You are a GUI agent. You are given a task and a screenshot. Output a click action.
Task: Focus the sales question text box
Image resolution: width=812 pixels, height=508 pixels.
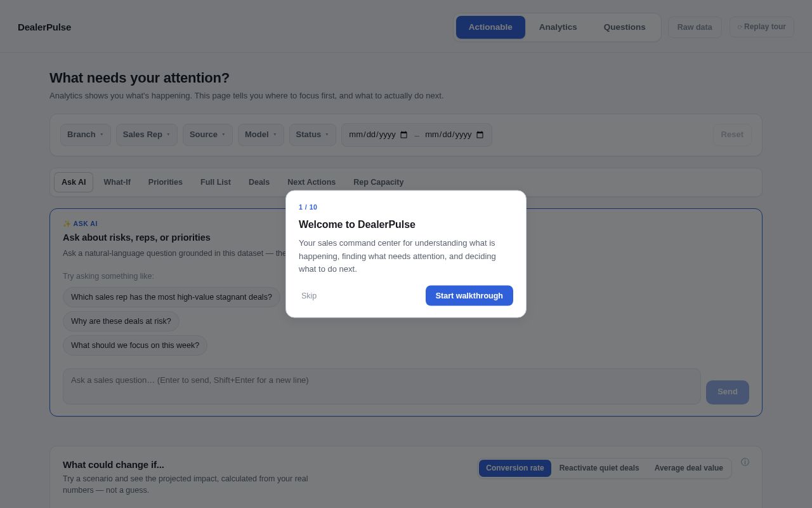pyautogui.click(x=382, y=386)
